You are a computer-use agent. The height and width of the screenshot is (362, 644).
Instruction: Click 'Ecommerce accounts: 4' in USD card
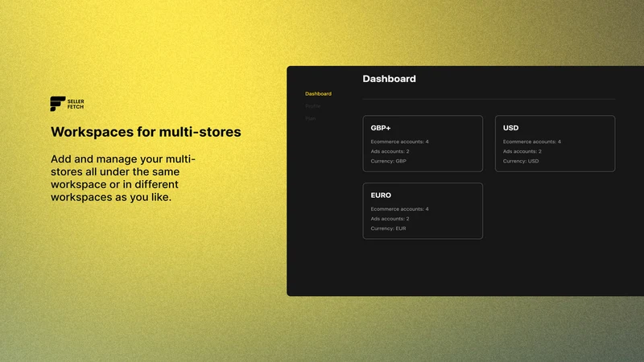coord(531,142)
